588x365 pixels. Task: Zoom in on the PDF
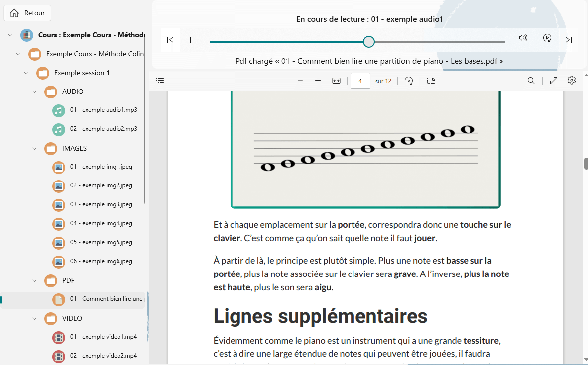(318, 81)
